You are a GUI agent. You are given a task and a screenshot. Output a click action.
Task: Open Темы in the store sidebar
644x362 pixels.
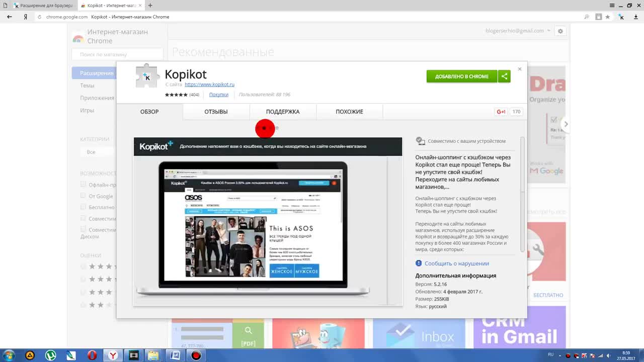tap(87, 85)
